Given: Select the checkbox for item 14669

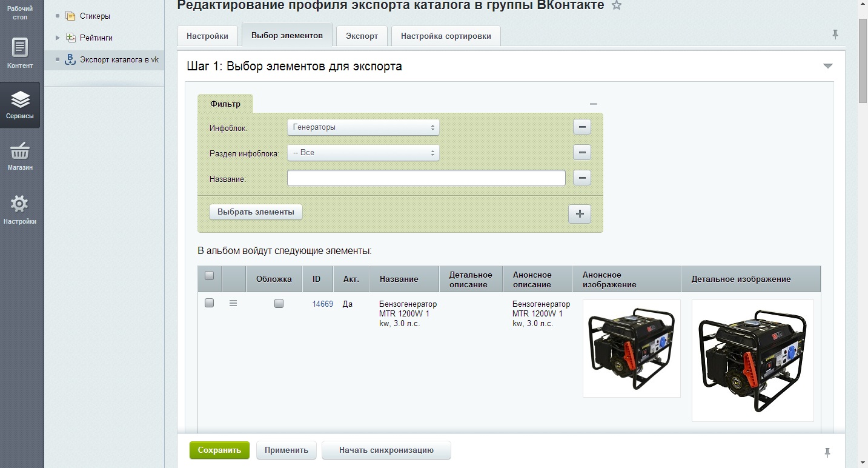Looking at the screenshot, I should [209, 303].
